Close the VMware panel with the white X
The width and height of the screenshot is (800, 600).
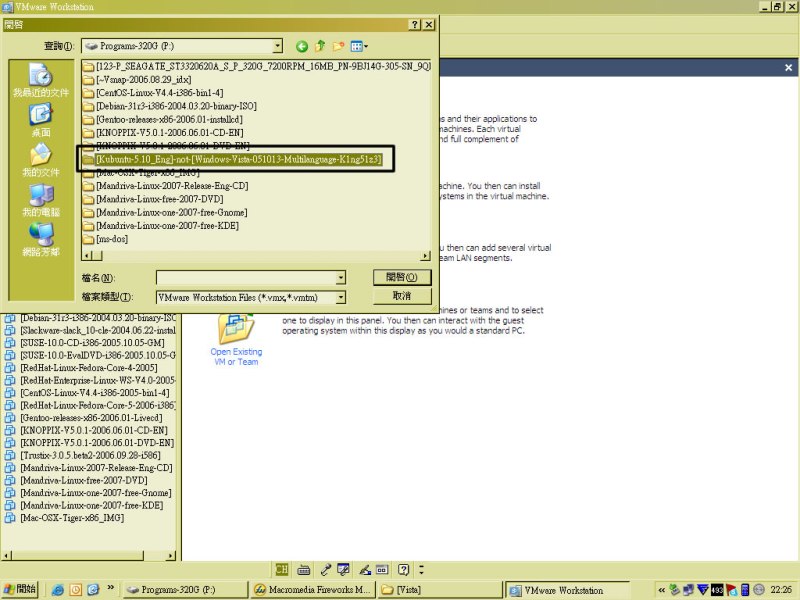click(x=788, y=67)
